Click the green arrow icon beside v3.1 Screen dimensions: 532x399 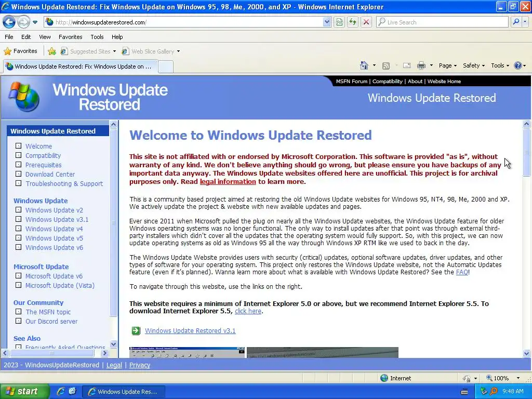point(136,330)
